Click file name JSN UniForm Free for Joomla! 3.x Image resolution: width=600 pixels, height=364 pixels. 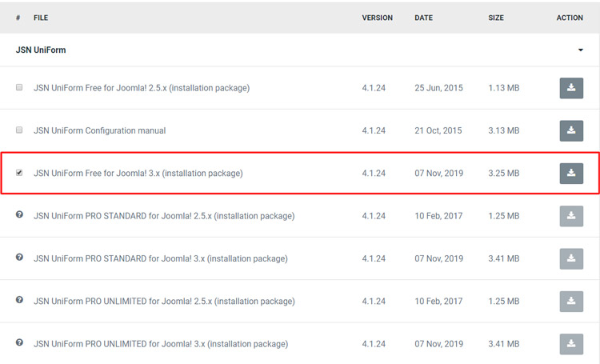click(x=138, y=174)
